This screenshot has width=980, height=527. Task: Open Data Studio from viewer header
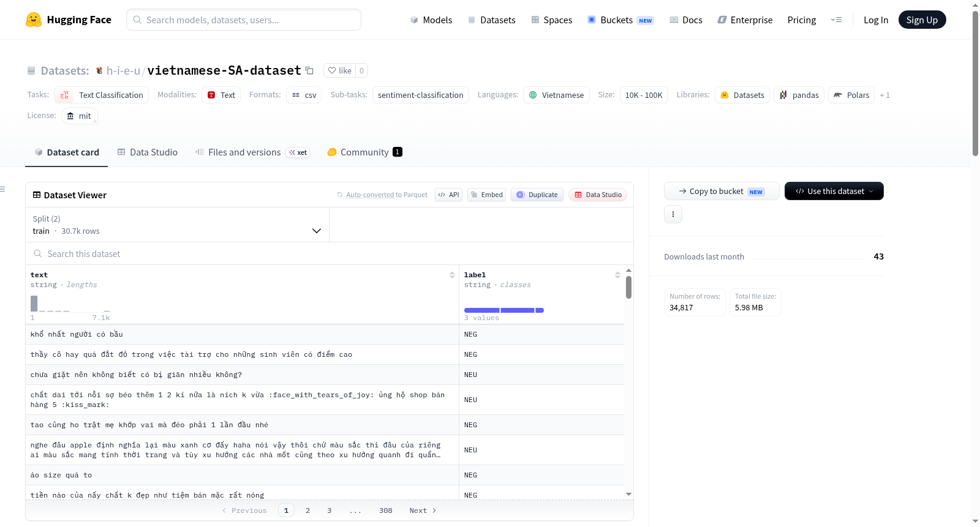click(x=598, y=195)
